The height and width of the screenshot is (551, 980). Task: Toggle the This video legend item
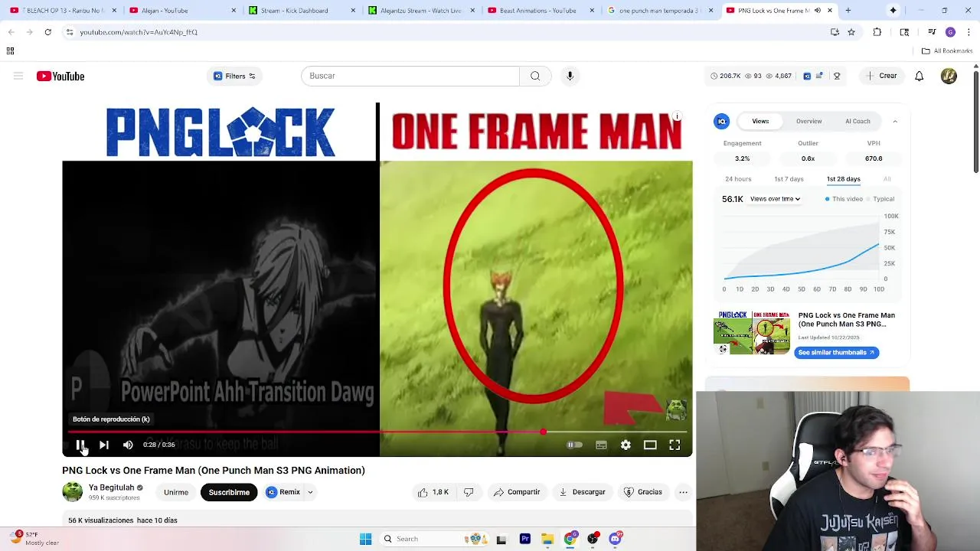pyautogui.click(x=844, y=199)
